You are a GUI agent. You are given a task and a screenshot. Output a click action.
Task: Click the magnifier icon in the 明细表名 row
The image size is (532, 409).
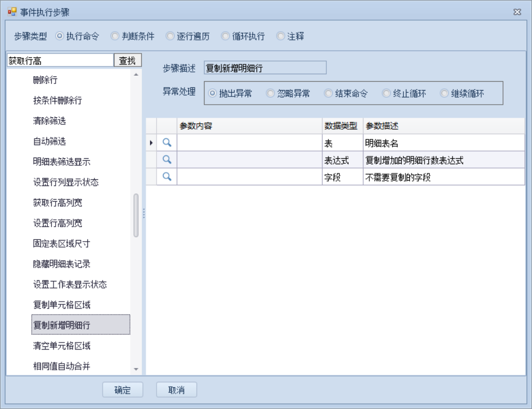pos(167,143)
